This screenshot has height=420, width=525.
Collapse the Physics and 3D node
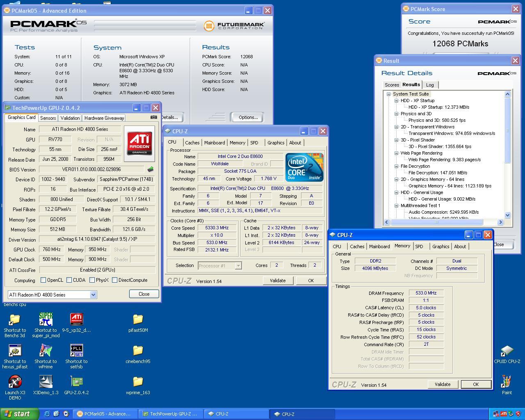click(397, 114)
